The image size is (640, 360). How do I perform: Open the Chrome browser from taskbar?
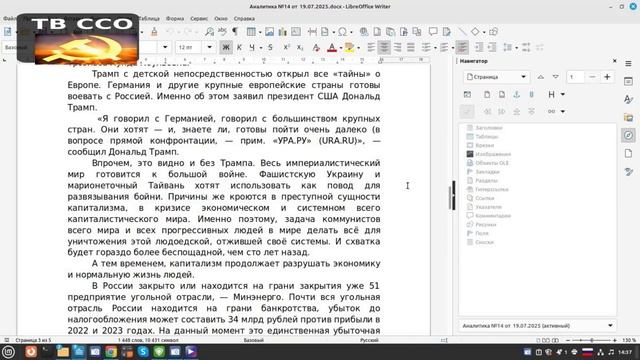(111, 351)
